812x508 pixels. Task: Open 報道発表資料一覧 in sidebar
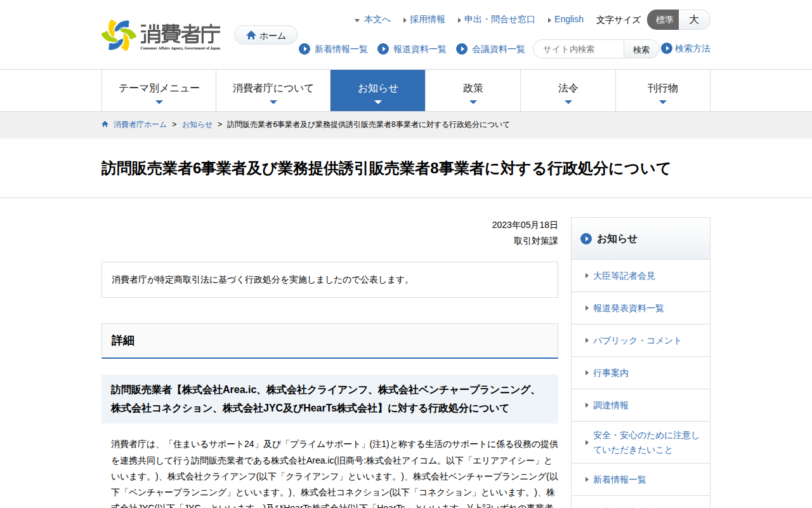coord(641,308)
